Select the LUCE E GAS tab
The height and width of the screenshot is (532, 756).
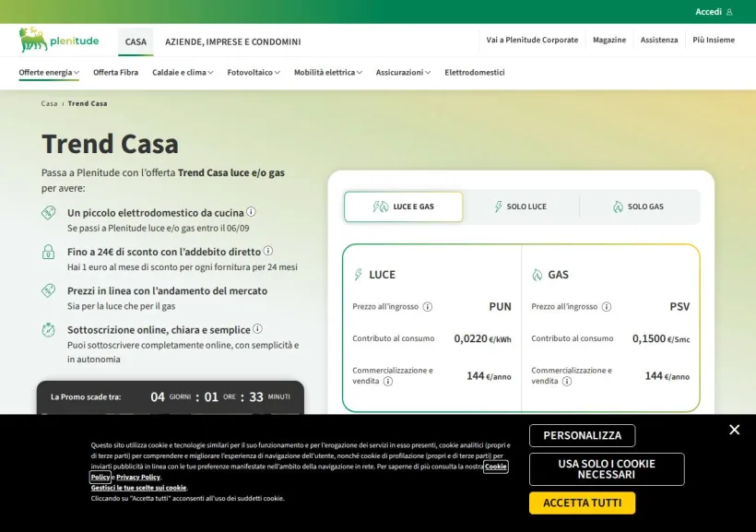click(x=404, y=207)
